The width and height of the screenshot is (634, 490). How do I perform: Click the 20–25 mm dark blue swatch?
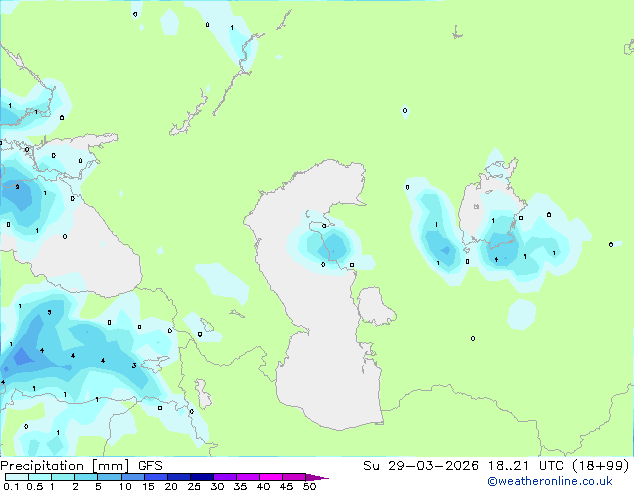point(178,477)
